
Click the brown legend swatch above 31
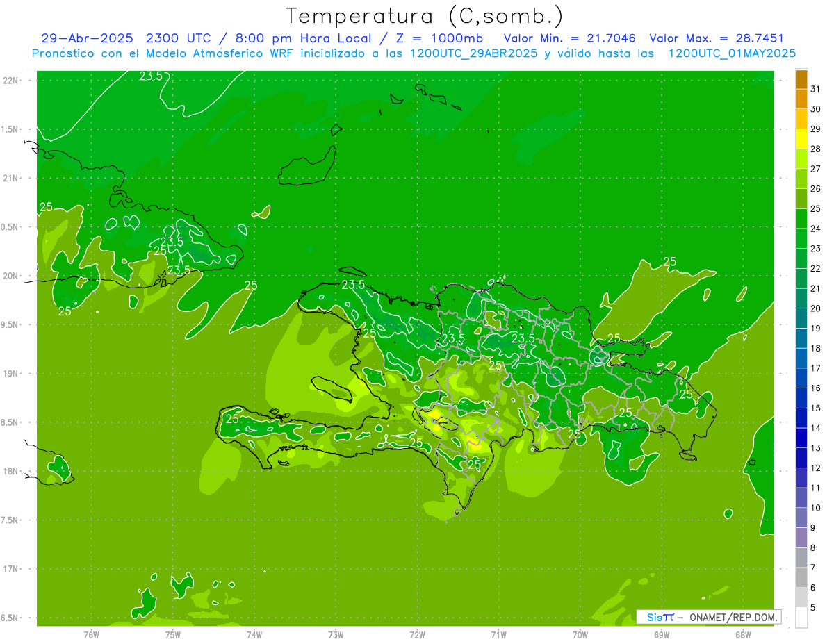click(801, 79)
